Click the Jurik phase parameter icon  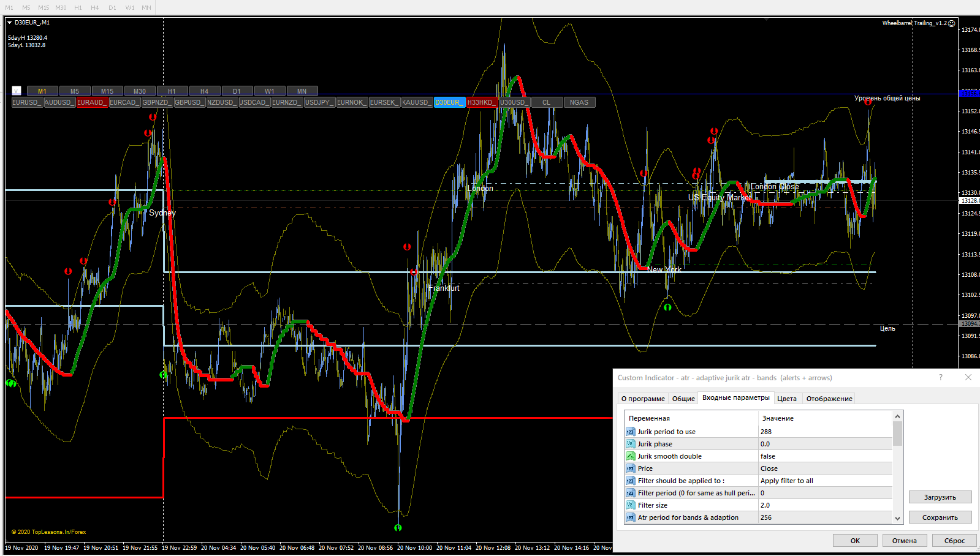[x=630, y=444]
